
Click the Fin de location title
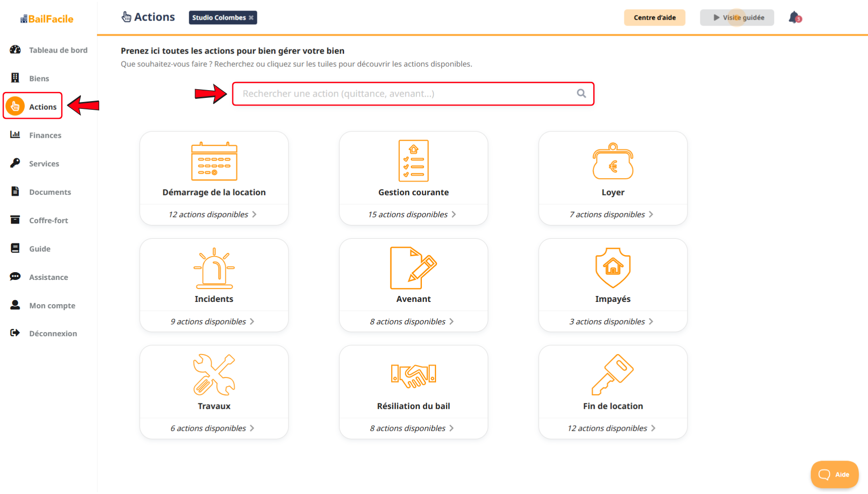point(613,406)
